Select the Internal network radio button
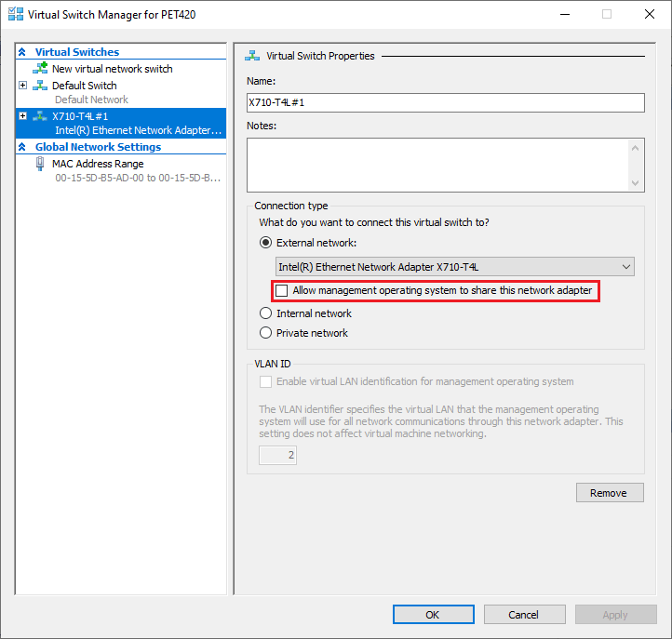Viewport: 672px width, 639px height. (x=265, y=313)
